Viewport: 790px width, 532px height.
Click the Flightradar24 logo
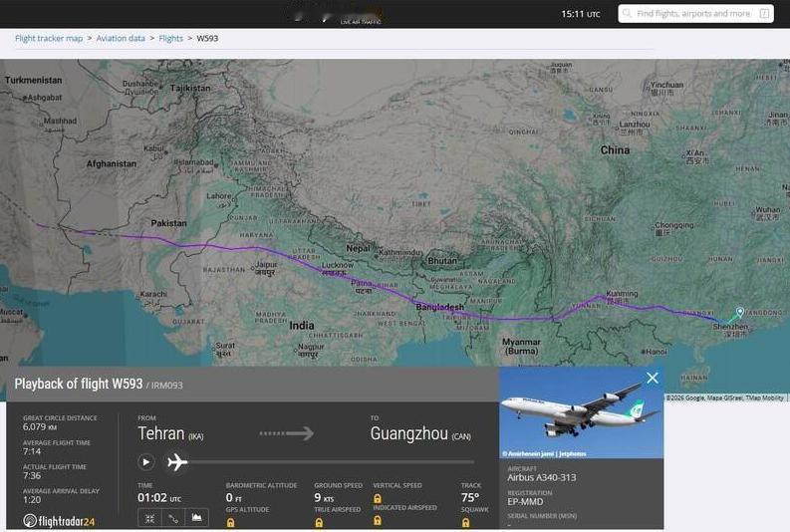(59, 521)
